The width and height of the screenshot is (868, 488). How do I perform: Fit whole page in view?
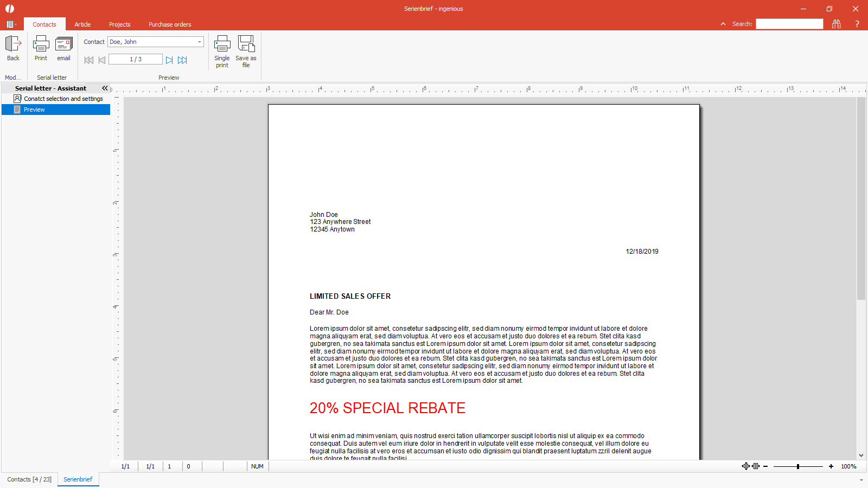click(x=746, y=466)
